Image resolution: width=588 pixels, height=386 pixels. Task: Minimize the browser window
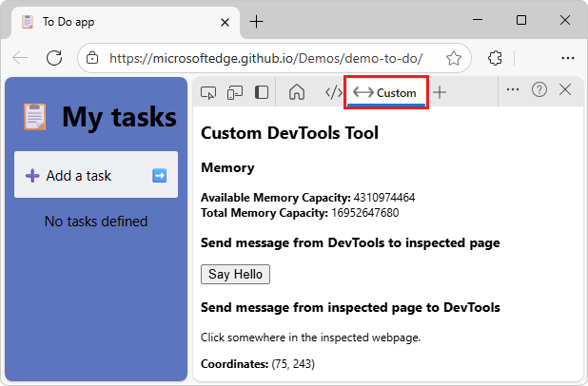coord(478,19)
